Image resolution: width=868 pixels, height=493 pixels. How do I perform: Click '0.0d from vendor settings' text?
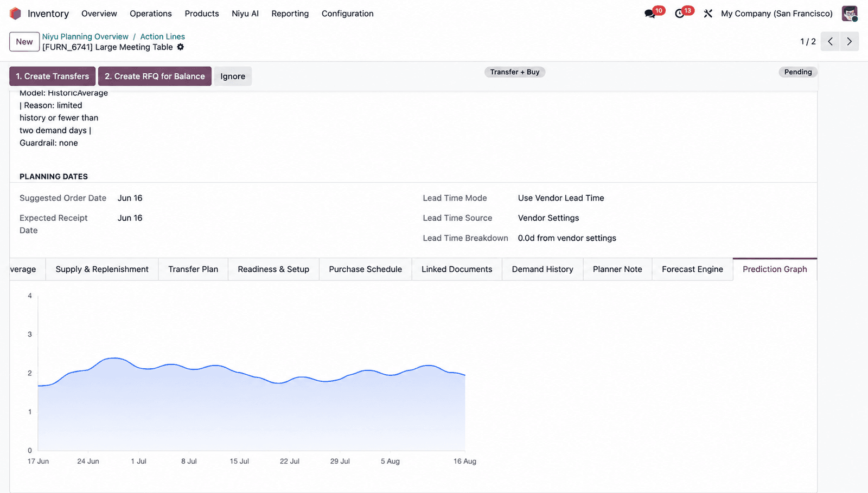click(x=567, y=238)
